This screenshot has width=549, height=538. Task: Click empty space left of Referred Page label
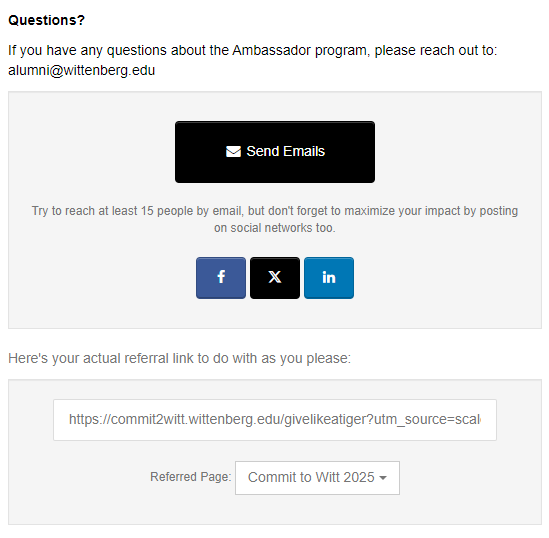click(x=81, y=477)
